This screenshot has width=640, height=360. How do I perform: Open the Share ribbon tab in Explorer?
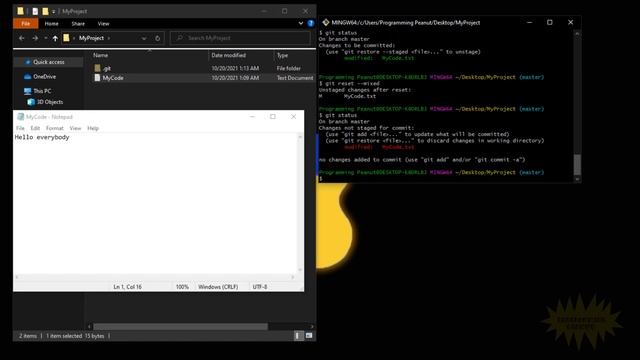tap(78, 24)
